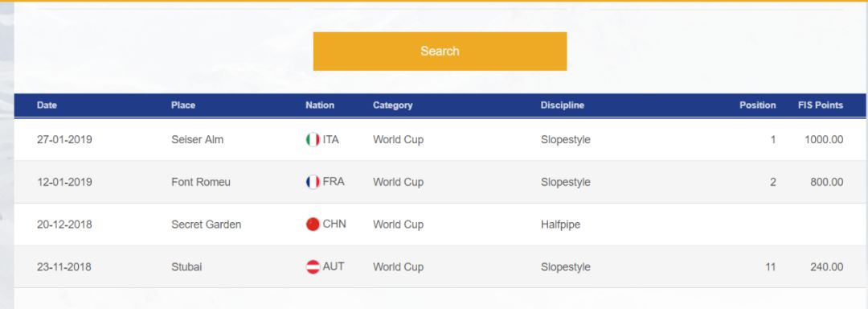
Task: Open the Font Romeu result row
Action: tap(440, 182)
